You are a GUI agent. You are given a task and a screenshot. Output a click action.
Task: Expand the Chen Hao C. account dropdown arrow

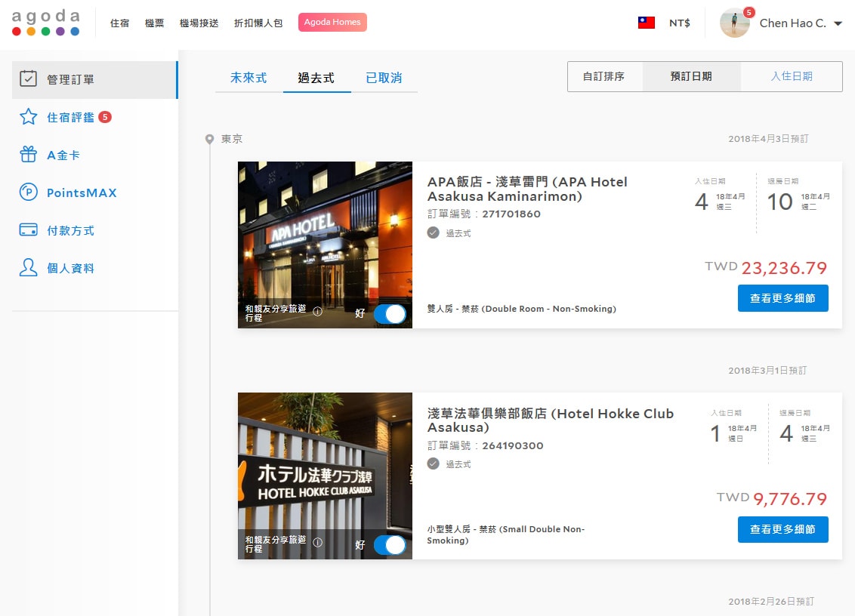[x=838, y=23]
